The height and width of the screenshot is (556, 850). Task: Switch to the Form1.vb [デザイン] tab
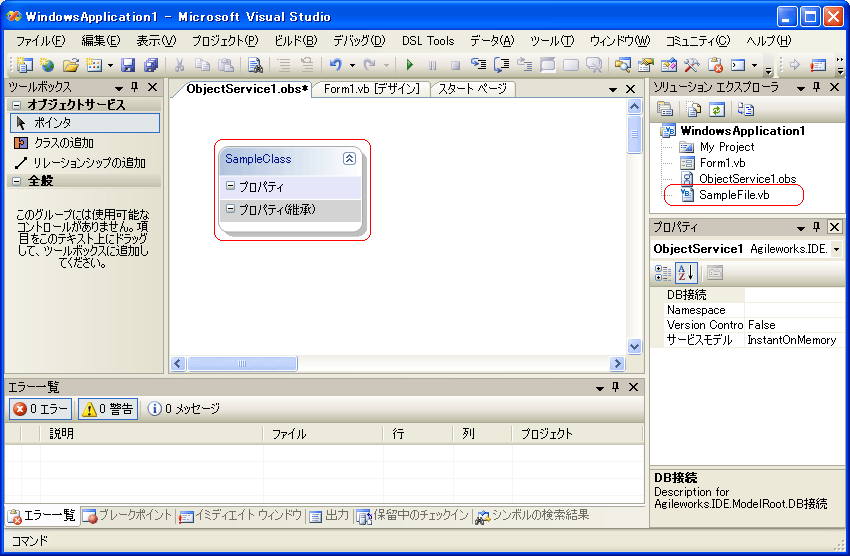372,89
